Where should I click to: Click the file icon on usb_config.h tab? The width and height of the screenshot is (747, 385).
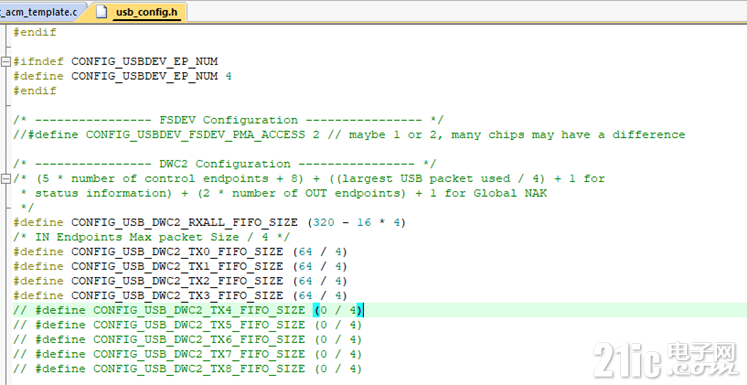[x=101, y=12]
